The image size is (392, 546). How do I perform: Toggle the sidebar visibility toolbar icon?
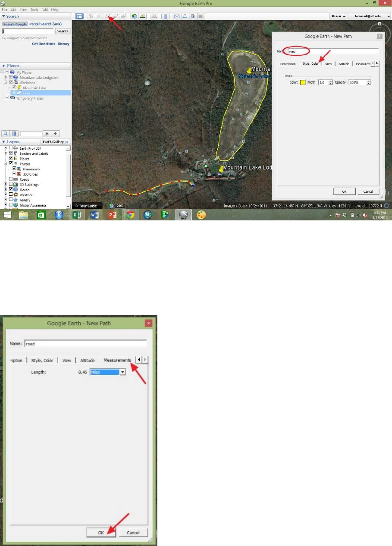[x=79, y=16]
